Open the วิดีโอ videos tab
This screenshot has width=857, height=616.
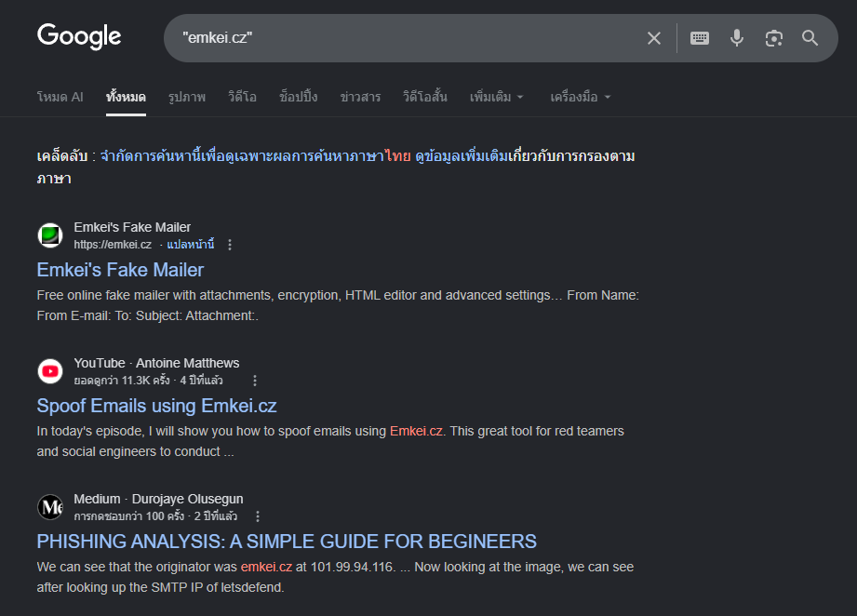[x=242, y=97]
